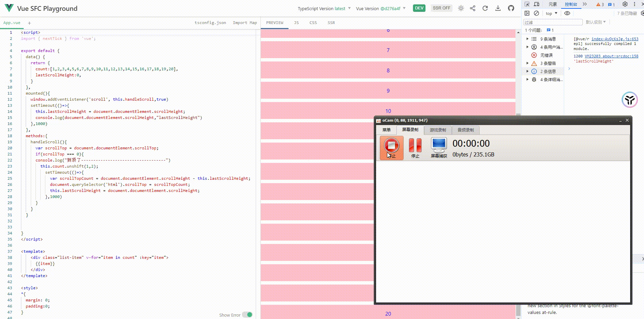This screenshot has height=319, width=644.
Task: Open the Import Map file
Action: (x=245, y=23)
